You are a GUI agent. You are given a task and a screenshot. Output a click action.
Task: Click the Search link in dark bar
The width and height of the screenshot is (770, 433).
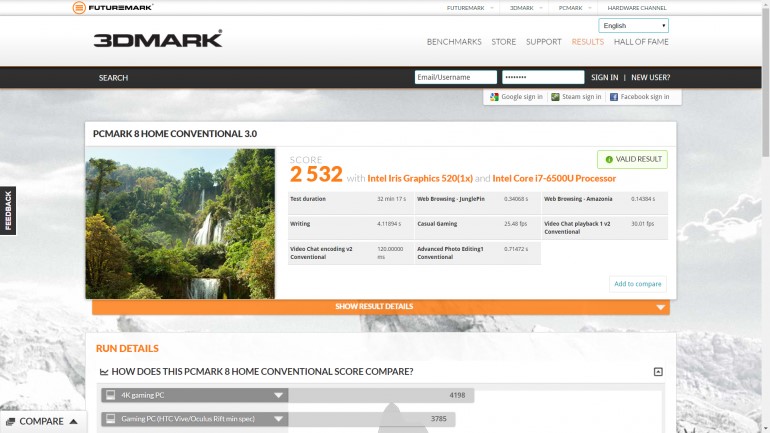click(x=113, y=78)
